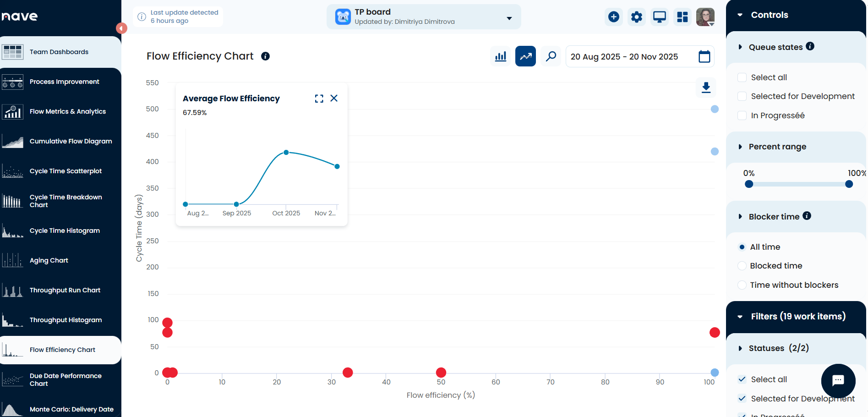Click the bar chart view icon
The height and width of the screenshot is (417, 868).
pos(501,56)
